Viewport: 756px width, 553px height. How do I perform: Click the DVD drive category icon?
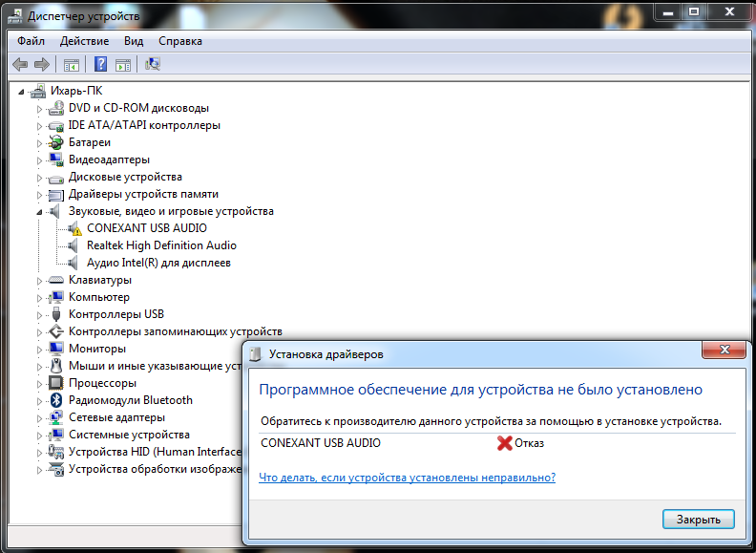[56, 108]
